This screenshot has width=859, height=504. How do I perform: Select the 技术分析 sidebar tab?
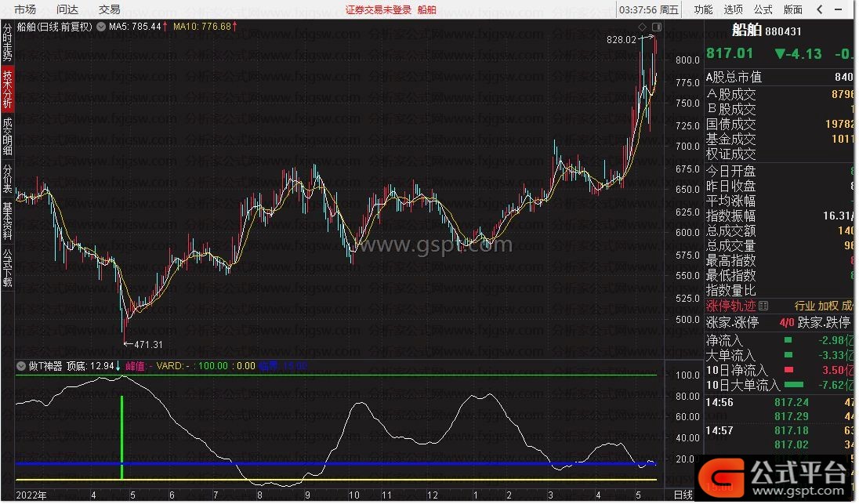[7, 89]
